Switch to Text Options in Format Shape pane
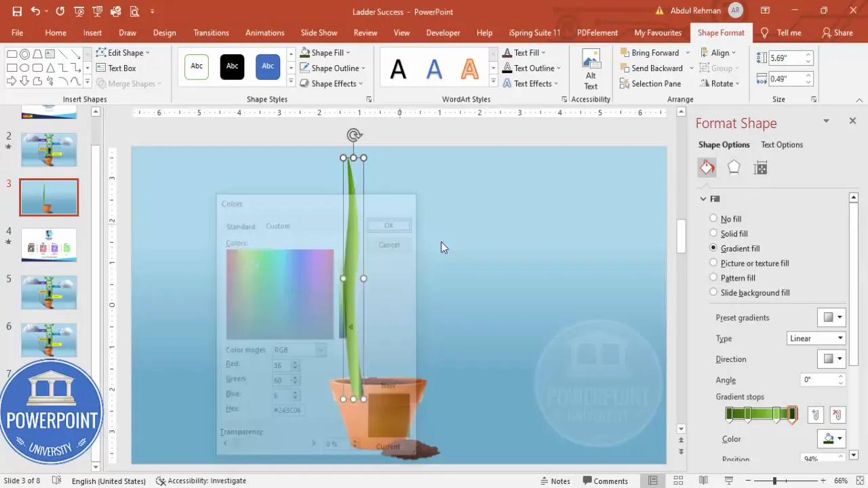The width and height of the screenshot is (868, 488). click(781, 144)
